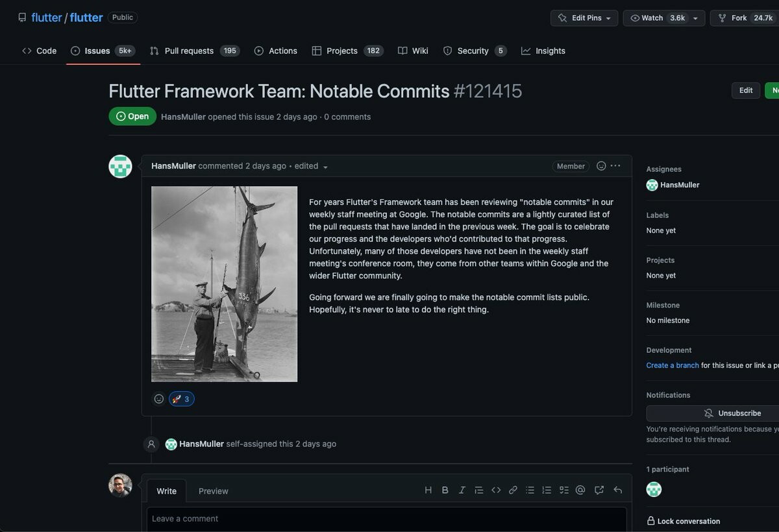This screenshot has height=532, width=779.
Task: Click the Milestone sidebar heading
Action: pyautogui.click(x=663, y=305)
